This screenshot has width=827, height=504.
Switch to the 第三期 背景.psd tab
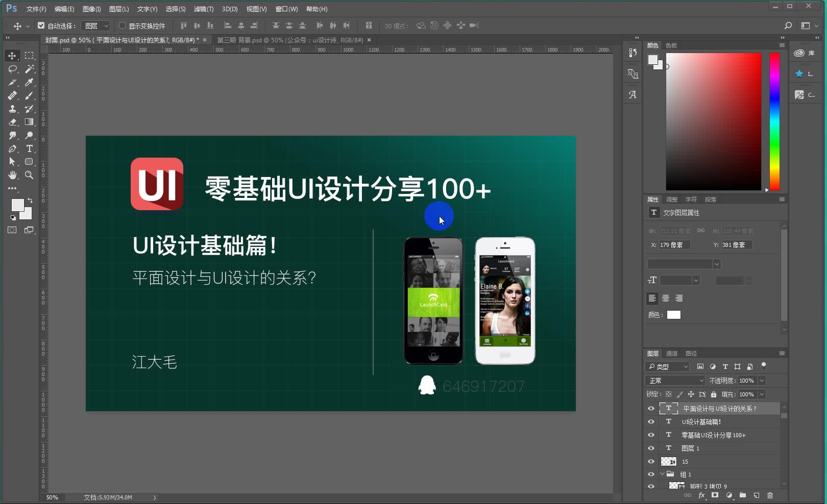290,40
